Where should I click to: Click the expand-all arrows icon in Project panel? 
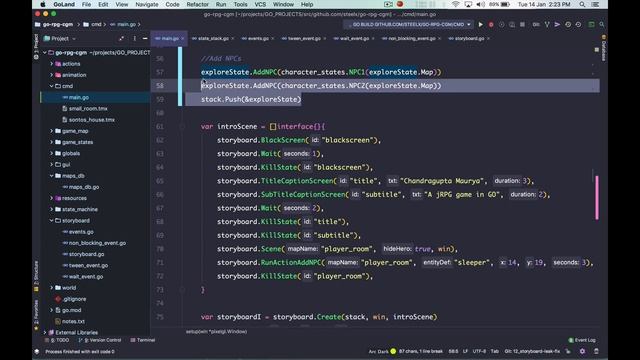pos(121,38)
